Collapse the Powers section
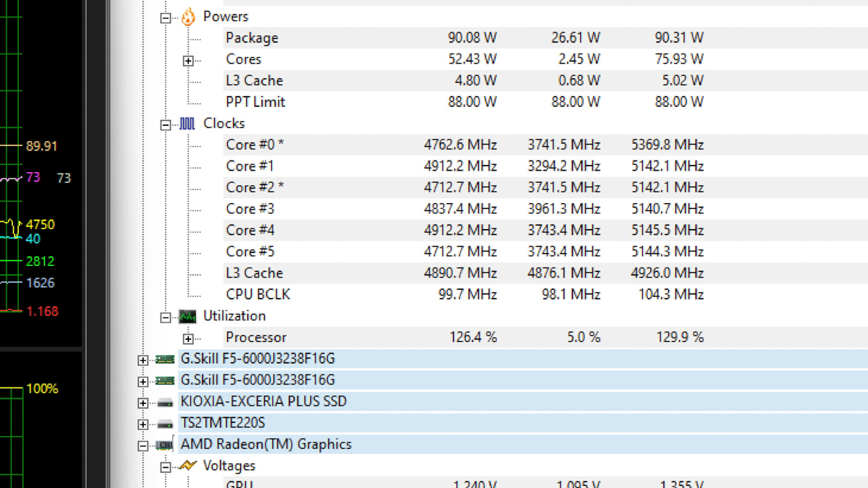The image size is (868, 488). coord(166,17)
